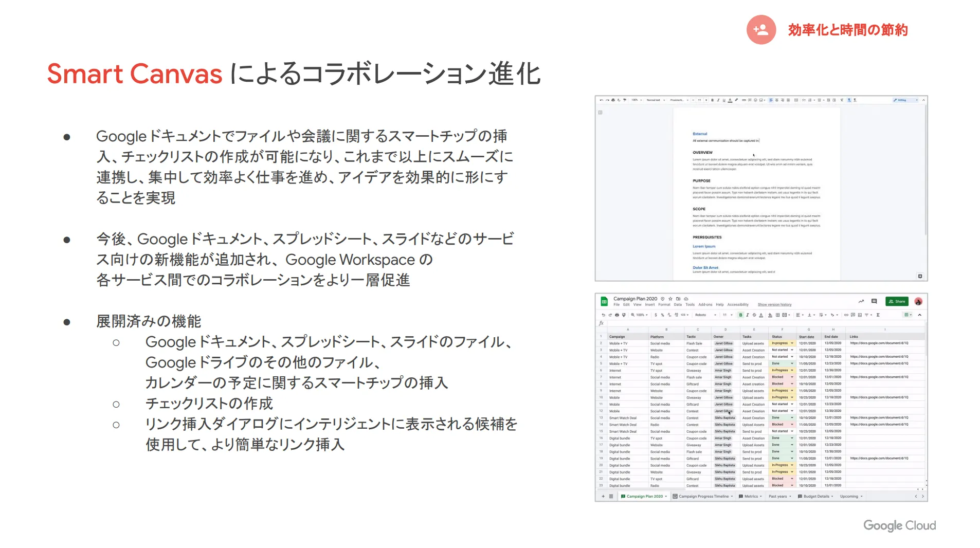
Task: Switch to the Metrics sheet tab
Action: [x=751, y=496]
